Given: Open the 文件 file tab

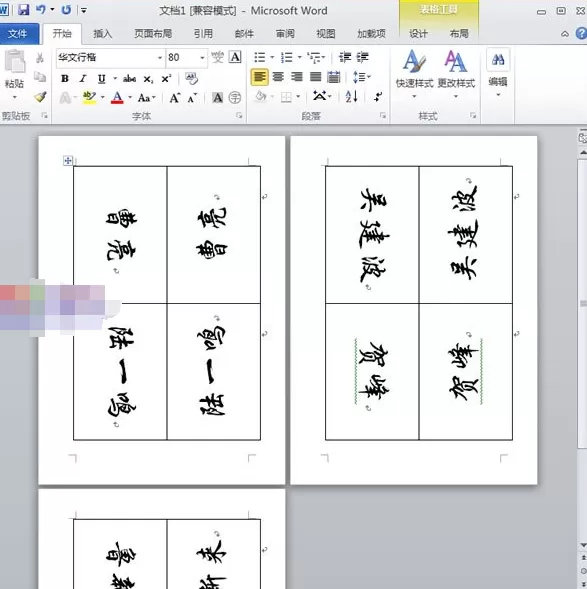Looking at the screenshot, I should (18, 34).
